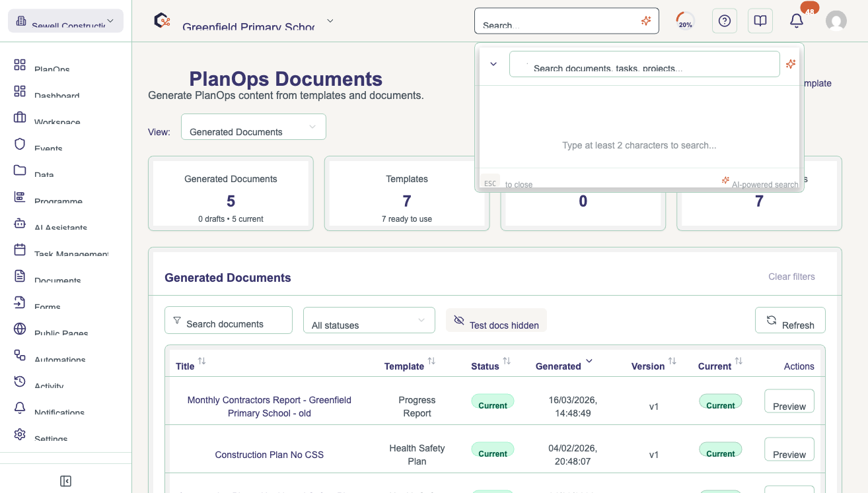Open the Generated Documents view dropdown
This screenshot has width=868, height=493.
click(x=254, y=127)
